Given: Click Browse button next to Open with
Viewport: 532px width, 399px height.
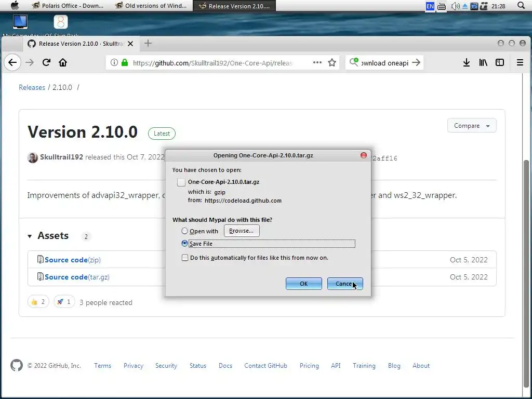Looking at the screenshot, I should (x=242, y=231).
